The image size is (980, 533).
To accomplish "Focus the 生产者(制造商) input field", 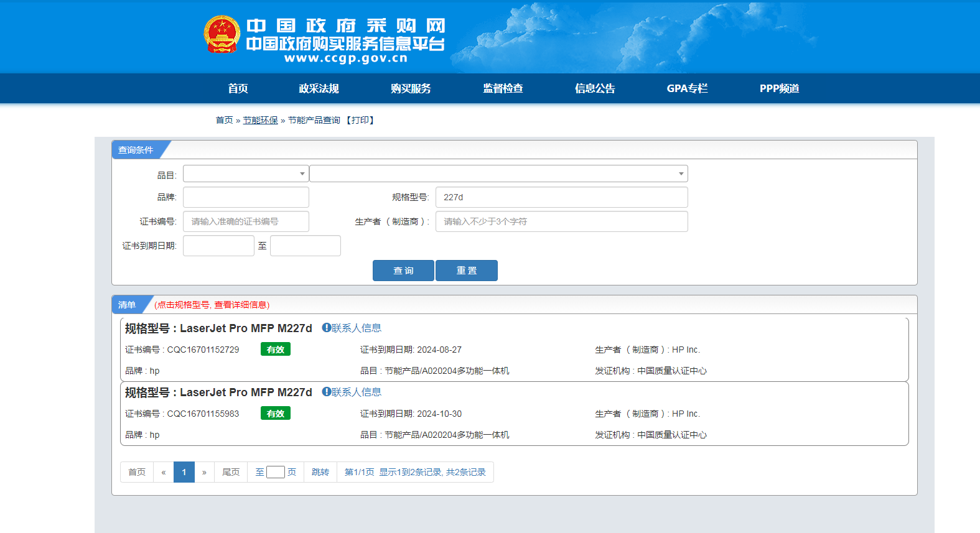I will pyautogui.click(x=562, y=221).
